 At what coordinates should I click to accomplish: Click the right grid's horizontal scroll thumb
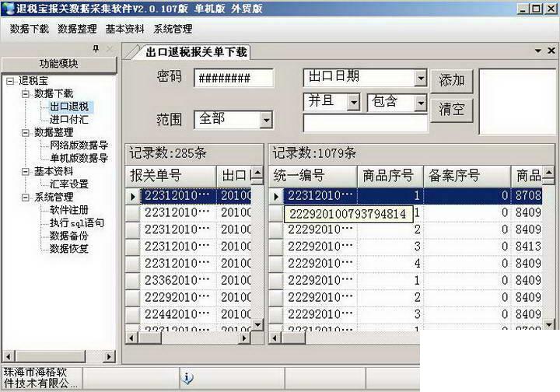[x=293, y=338]
